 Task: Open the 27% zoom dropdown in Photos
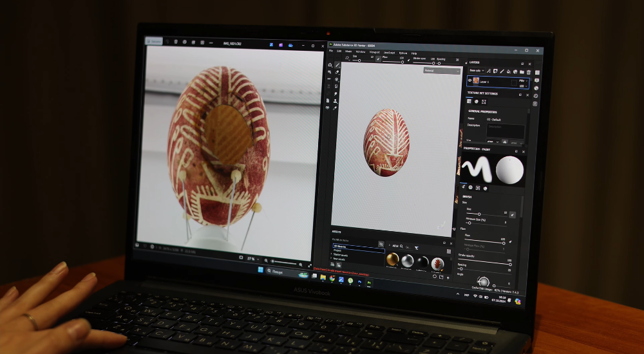click(x=253, y=259)
